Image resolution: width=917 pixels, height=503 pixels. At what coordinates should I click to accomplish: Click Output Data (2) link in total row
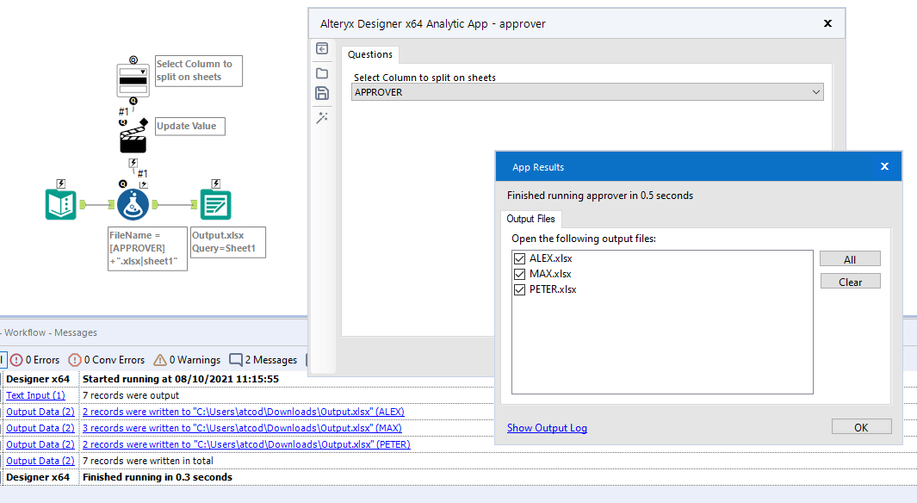40,461
